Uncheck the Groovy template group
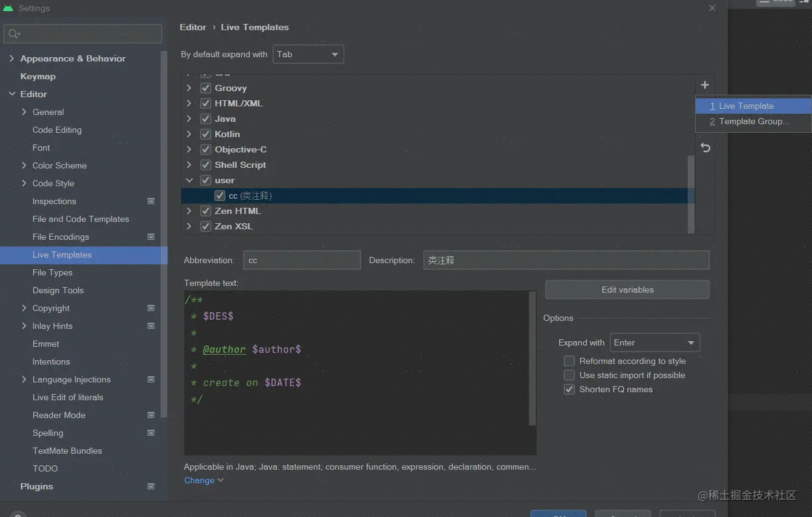This screenshot has height=517, width=812. [x=205, y=88]
